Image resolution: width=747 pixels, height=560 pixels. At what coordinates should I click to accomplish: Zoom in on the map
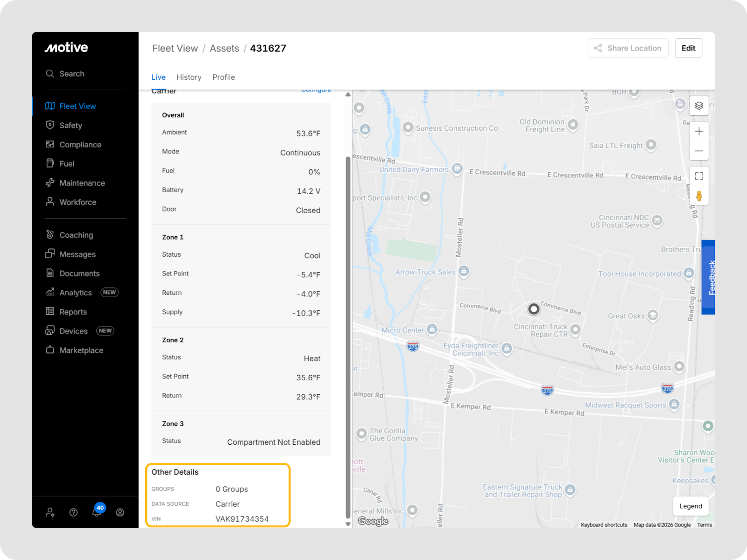(698, 132)
